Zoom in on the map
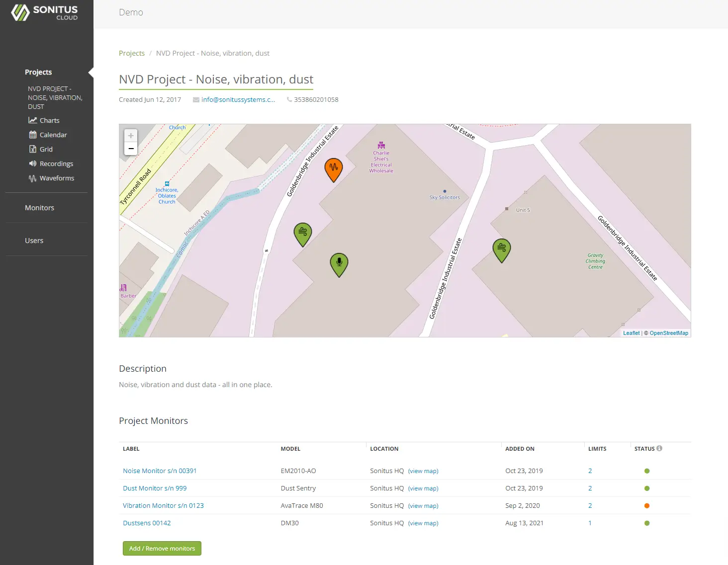This screenshot has width=728, height=565. (131, 136)
